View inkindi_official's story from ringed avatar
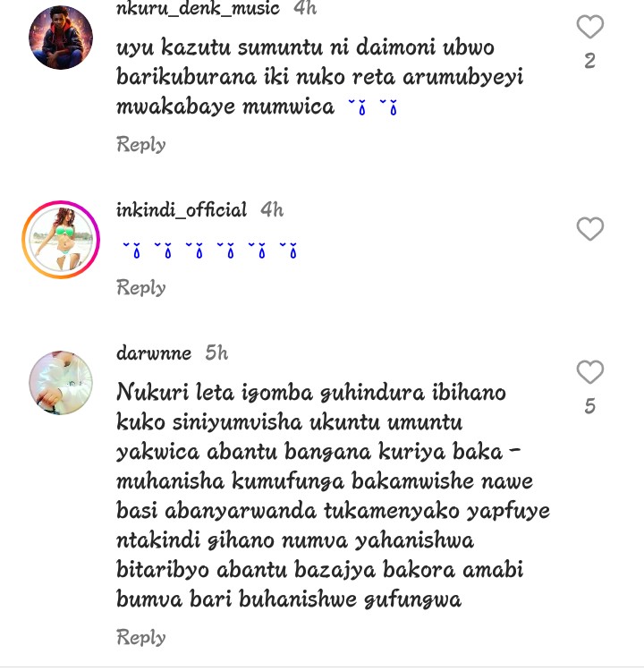 (x=61, y=240)
